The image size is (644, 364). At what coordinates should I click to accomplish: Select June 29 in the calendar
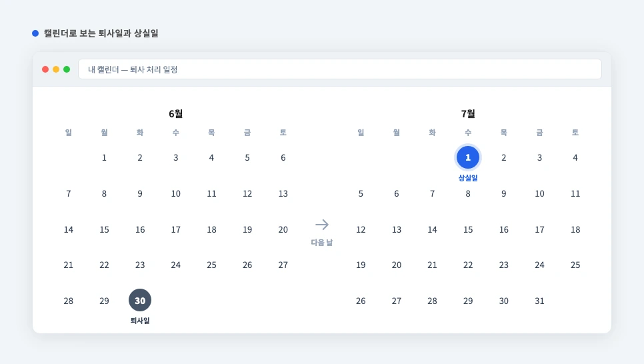point(104,301)
